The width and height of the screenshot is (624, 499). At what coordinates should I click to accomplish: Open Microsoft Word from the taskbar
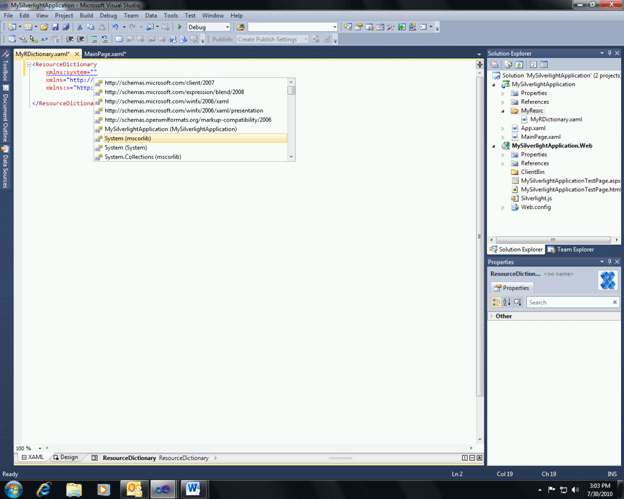[192, 489]
